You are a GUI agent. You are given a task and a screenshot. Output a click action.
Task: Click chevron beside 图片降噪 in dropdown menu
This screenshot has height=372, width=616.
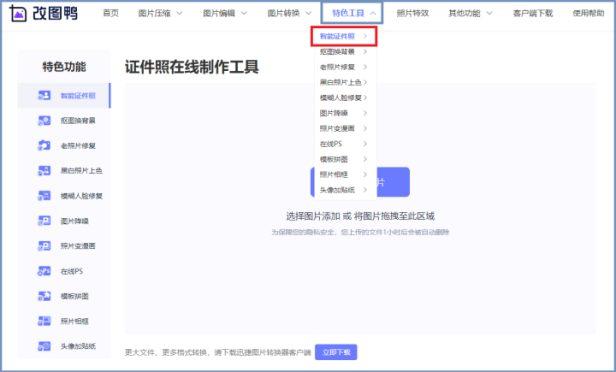(365, 113)
